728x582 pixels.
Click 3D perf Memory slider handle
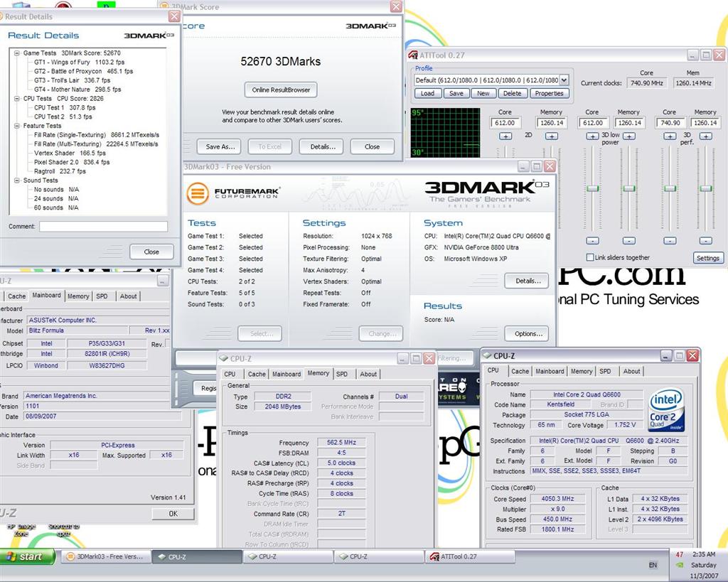click(706, 188)
